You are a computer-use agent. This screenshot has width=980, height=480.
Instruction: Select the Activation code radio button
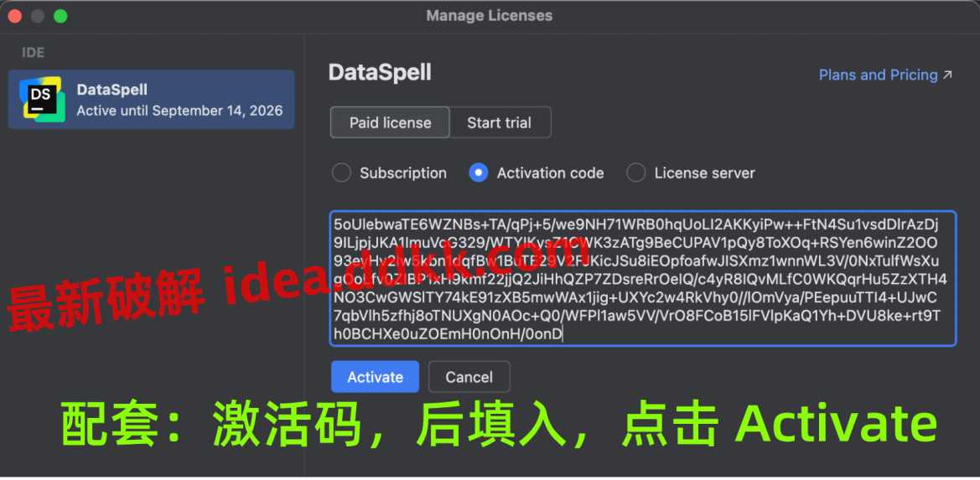(x=479, y=173)
